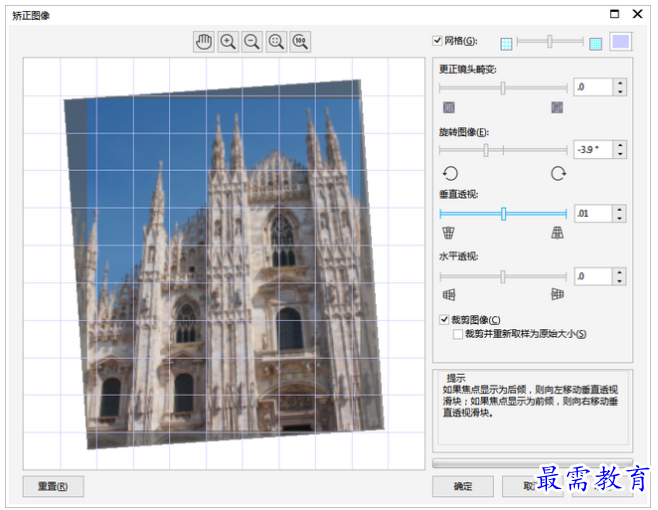Click the Zoom out magnifier tool

pyautogui.click(x=252, y=42)
